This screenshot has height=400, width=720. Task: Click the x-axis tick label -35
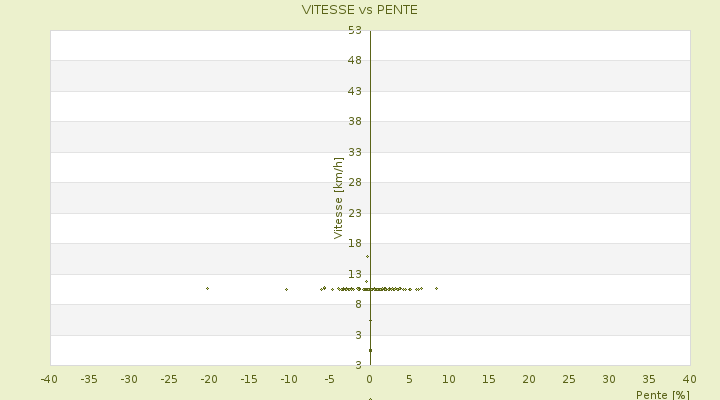(89, 379)
